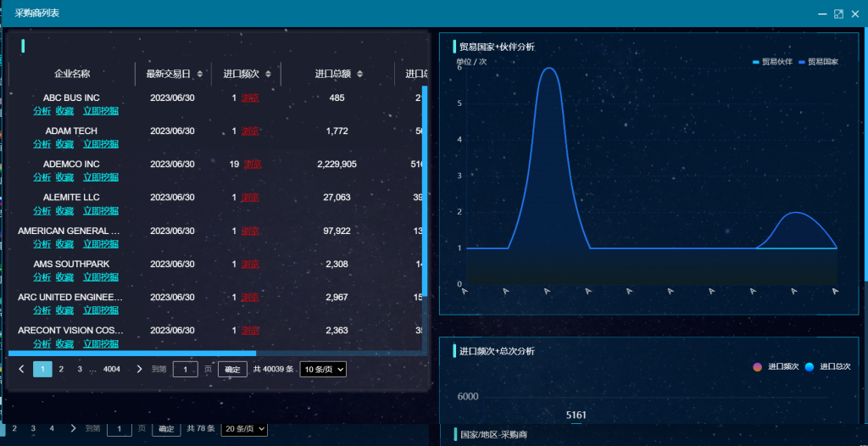Sort table by 最新交易日 column
Image resolution: width=868 pixels, height=446 pixels.
click(x=200, y=75)
